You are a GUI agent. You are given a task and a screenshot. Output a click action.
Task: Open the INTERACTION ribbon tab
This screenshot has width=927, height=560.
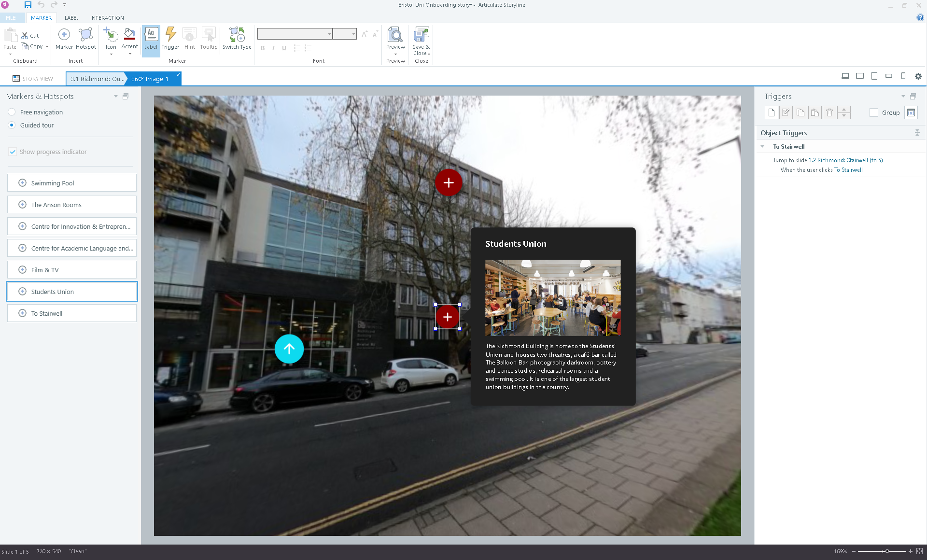click(107, 18)
